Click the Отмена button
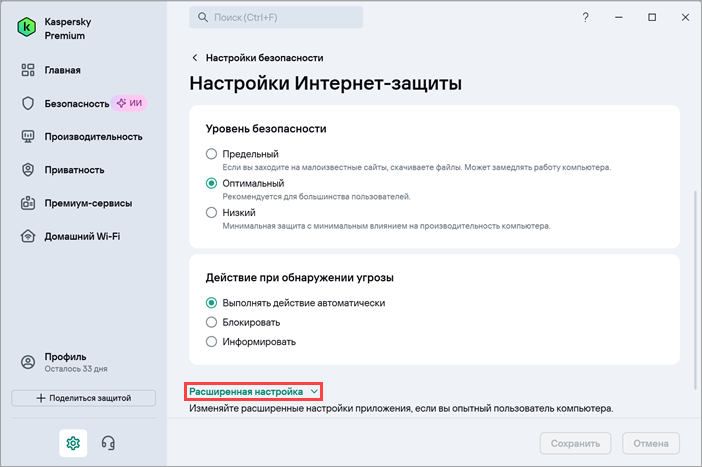Screen dimensions: 702x467 tap(651, 443)
